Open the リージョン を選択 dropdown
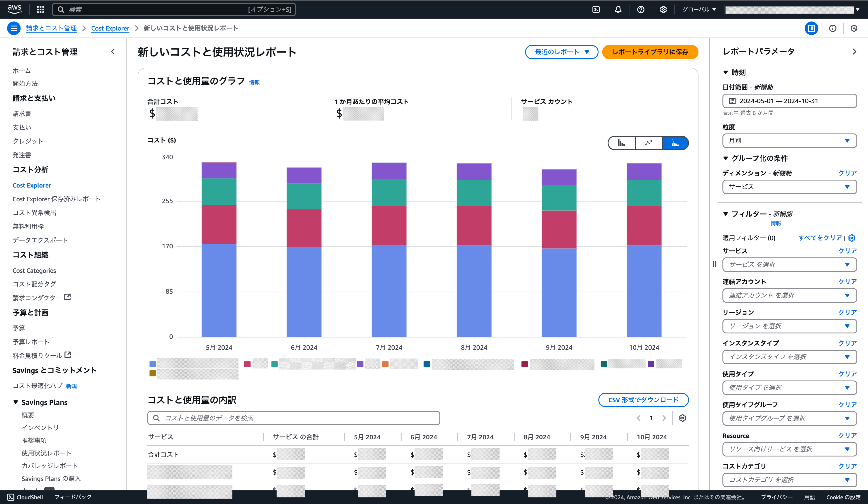Screen dimensions: 868x504 pyautogui.click(x=790, y=326)
